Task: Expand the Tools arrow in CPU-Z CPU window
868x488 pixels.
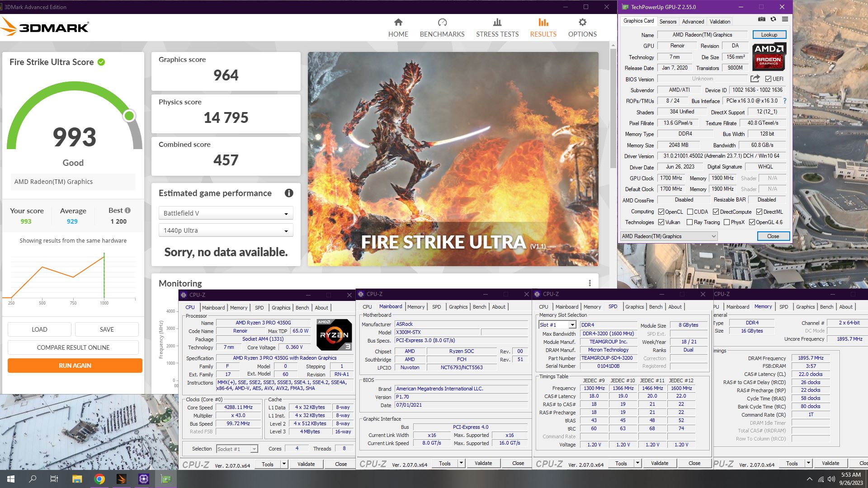Action: 284,464
